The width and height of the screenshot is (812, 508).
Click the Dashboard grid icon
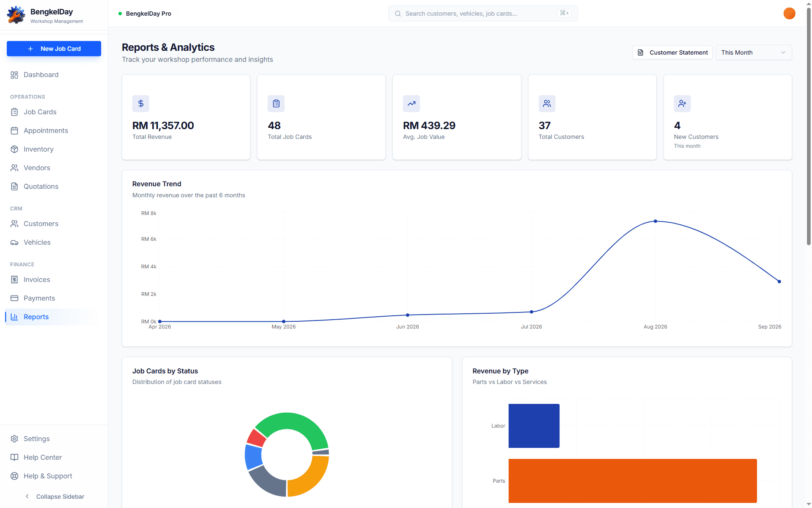coord(14,75)
